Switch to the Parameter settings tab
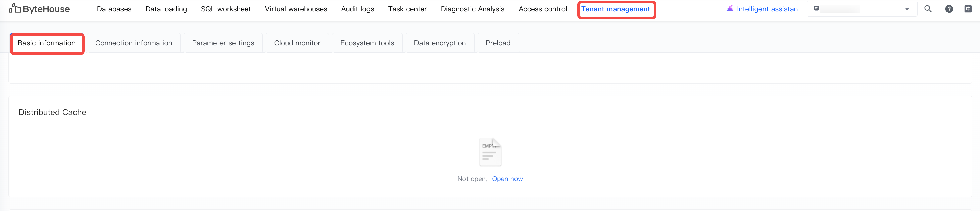 pos(223,43)
